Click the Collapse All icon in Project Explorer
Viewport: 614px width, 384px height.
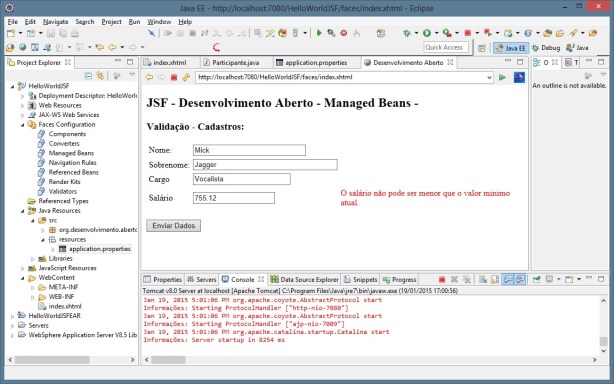pos(88,76)
